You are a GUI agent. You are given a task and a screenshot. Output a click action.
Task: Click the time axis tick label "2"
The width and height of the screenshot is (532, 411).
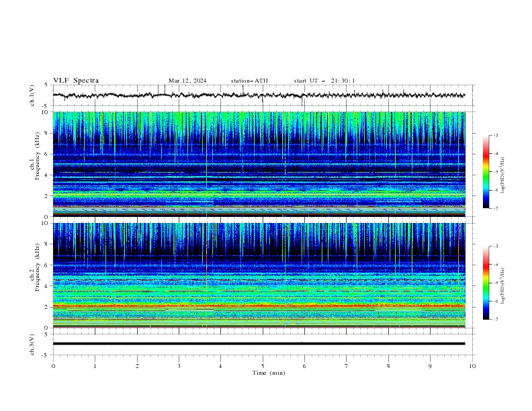click(x=137, y=366)
